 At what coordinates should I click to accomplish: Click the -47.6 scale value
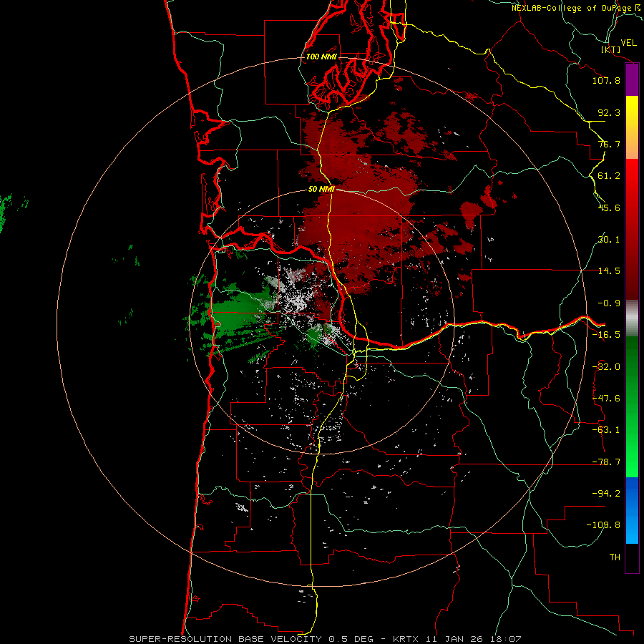tap(606, 399)
